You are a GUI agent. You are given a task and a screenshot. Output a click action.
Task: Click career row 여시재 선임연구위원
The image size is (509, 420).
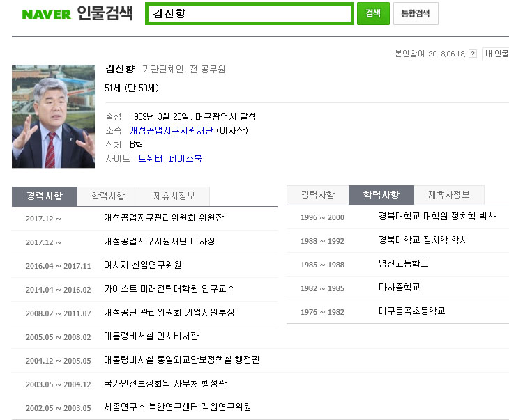144,265
